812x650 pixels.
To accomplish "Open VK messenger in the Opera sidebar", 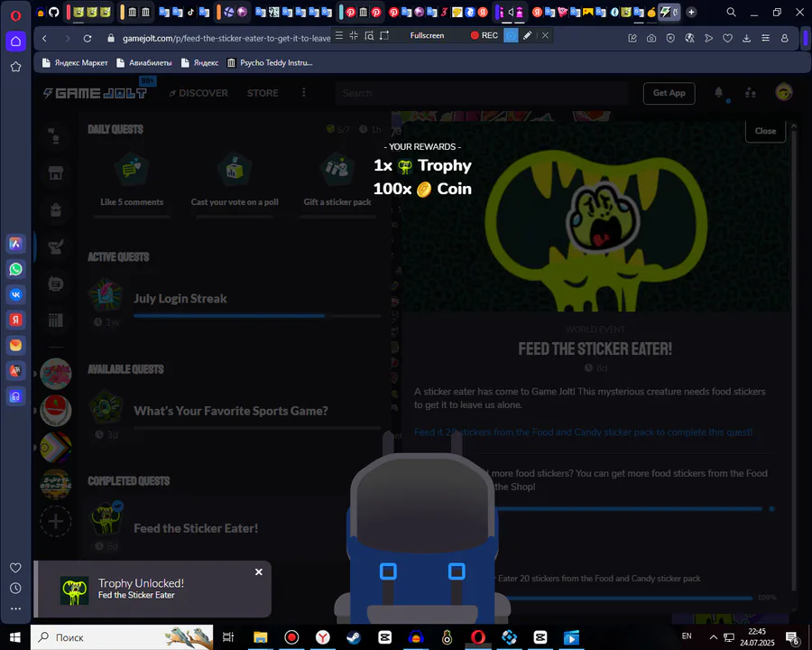I will 15,294.
